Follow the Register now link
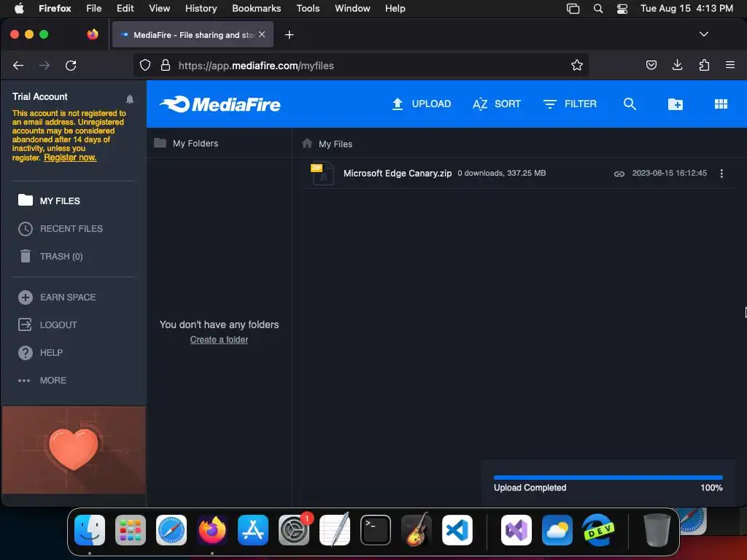 click(x=70, y=157)
